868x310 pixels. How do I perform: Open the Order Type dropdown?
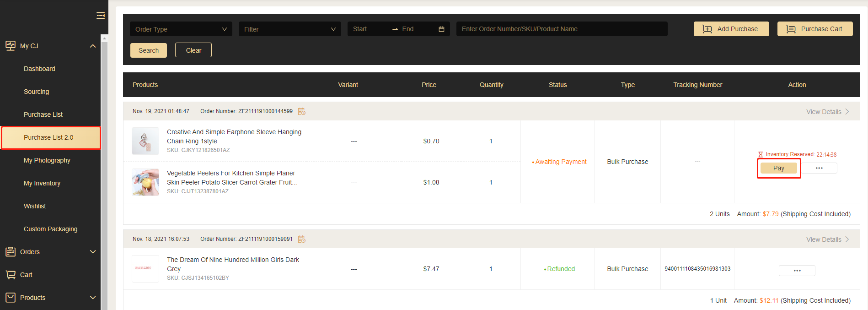(x=181, y=29)
